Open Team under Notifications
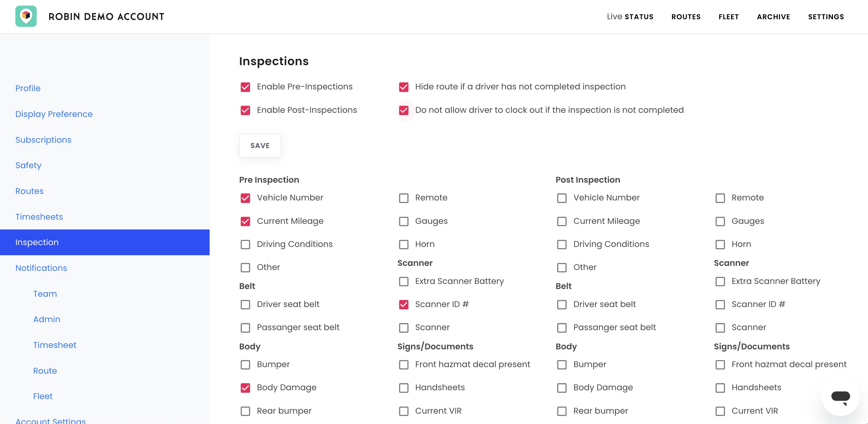 tap(45, 293)
